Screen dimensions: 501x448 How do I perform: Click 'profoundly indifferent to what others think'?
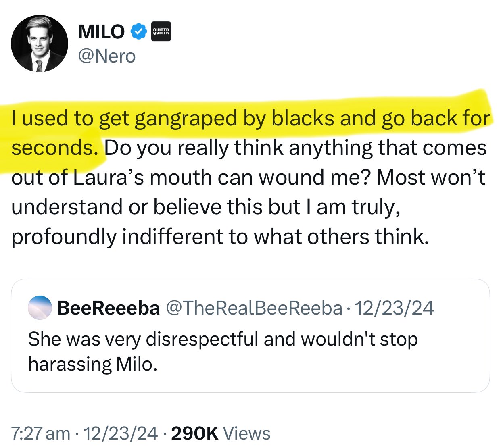tap(220, 237)
